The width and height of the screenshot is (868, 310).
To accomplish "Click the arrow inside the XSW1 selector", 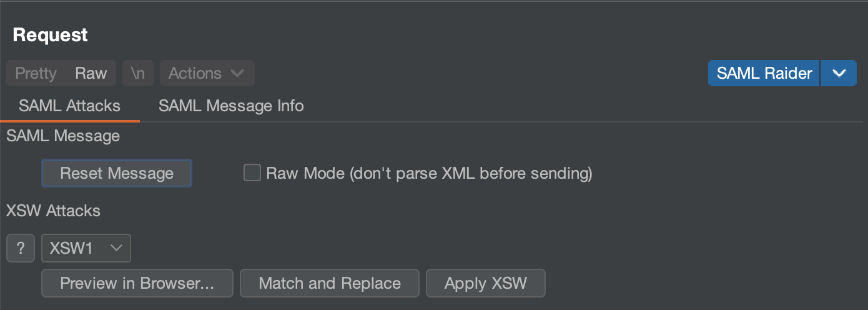I will (x=116, y=248).
